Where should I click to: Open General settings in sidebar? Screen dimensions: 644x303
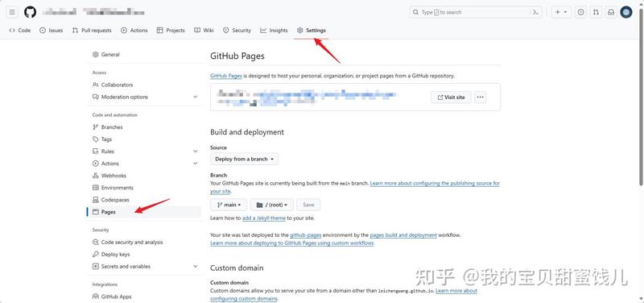[x=106, y=55]
